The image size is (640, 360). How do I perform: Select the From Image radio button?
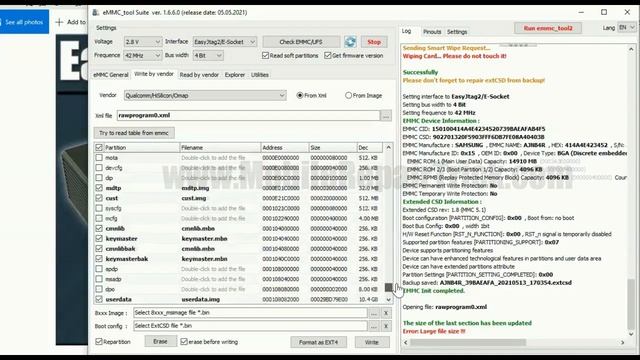click(348, 96)
